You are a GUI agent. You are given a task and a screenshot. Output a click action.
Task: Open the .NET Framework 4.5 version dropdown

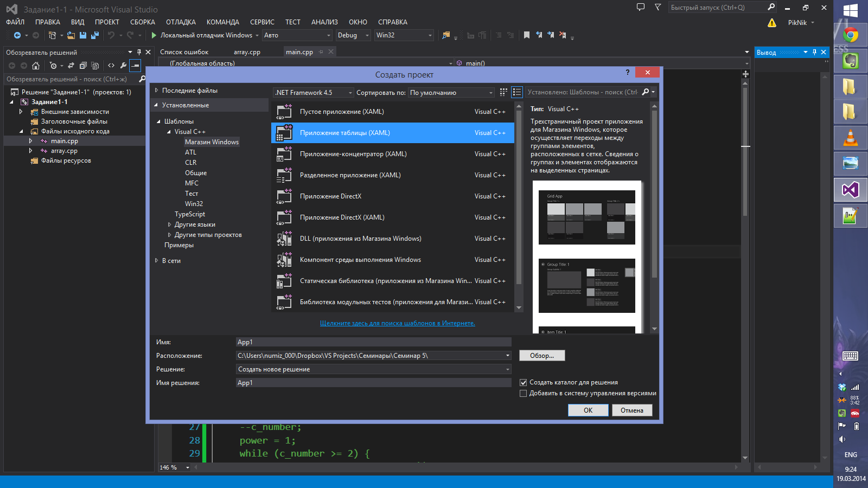pos(314,93)
